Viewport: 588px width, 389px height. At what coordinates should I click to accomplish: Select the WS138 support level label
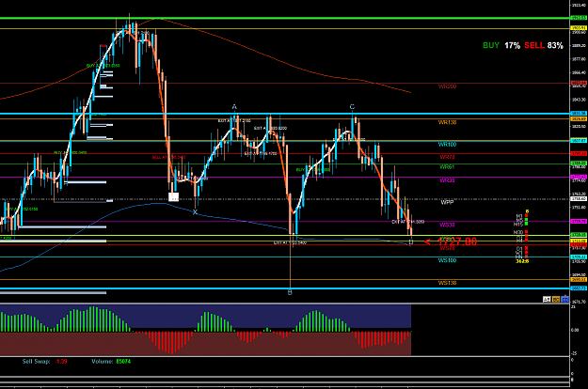(x=447, y=283)
